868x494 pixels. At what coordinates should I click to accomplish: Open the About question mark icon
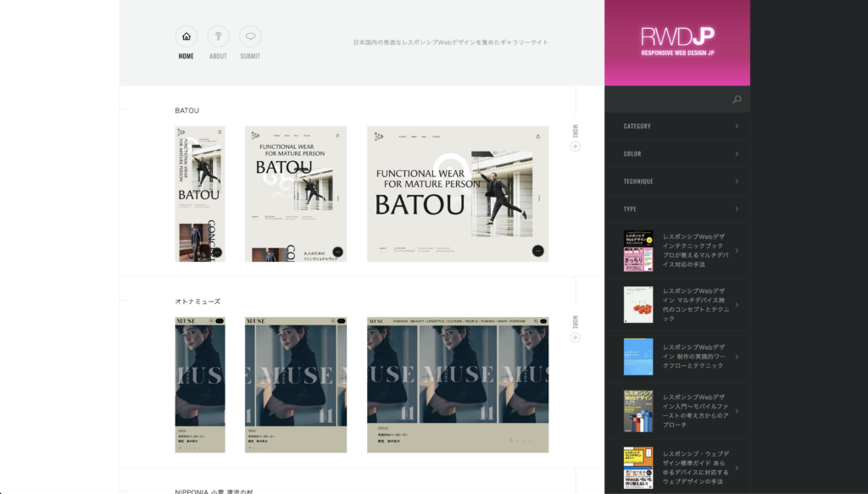coord(218,36)
